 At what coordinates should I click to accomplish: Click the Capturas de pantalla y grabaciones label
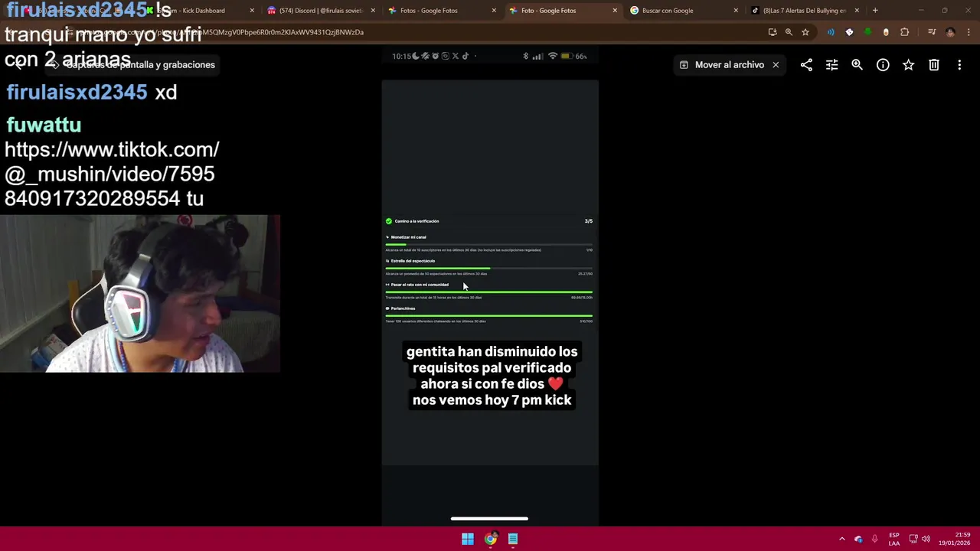point(140,65)
